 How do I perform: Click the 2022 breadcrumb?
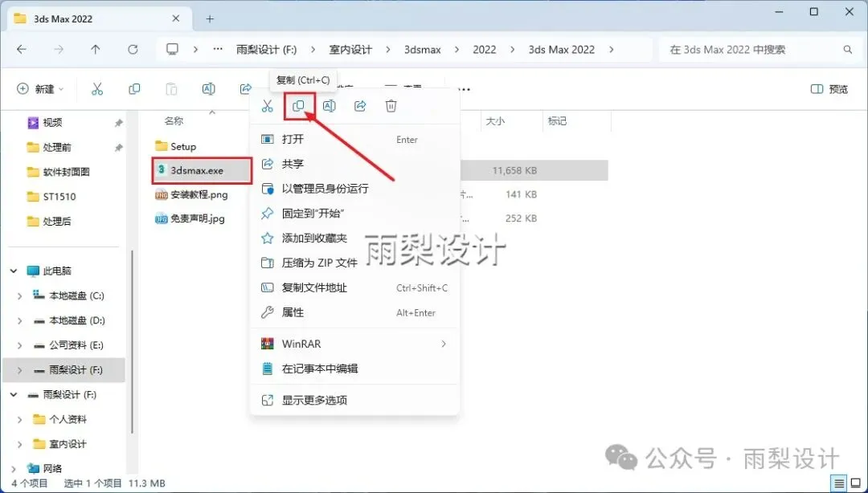click(x=485, y=49)
